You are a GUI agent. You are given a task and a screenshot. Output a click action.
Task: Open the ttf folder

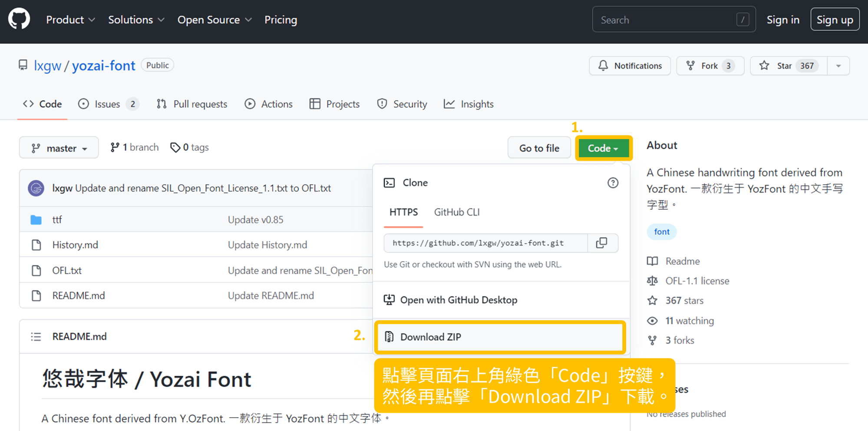point(57,220)
